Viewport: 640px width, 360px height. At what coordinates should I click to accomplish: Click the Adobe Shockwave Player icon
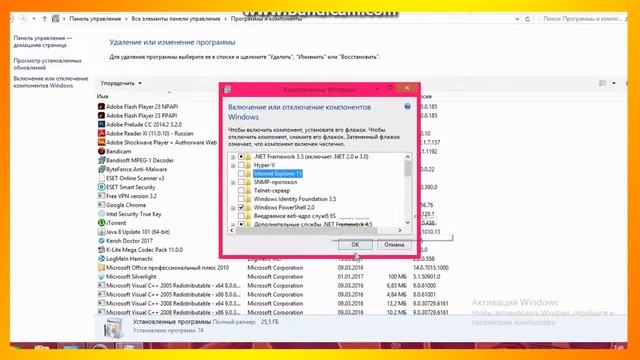coord(101,142)
